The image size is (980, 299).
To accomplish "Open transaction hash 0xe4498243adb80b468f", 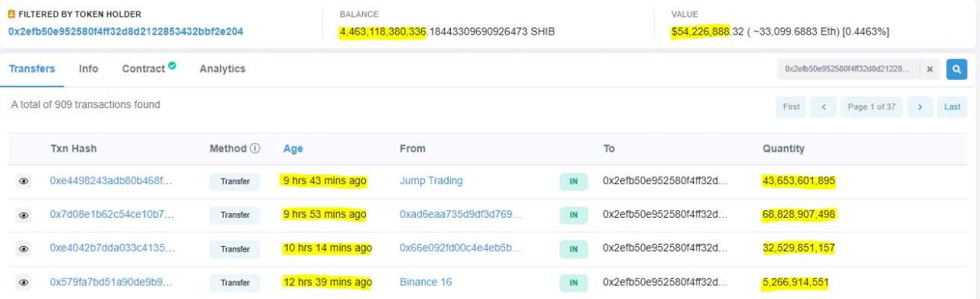I will tap(111, 181).
